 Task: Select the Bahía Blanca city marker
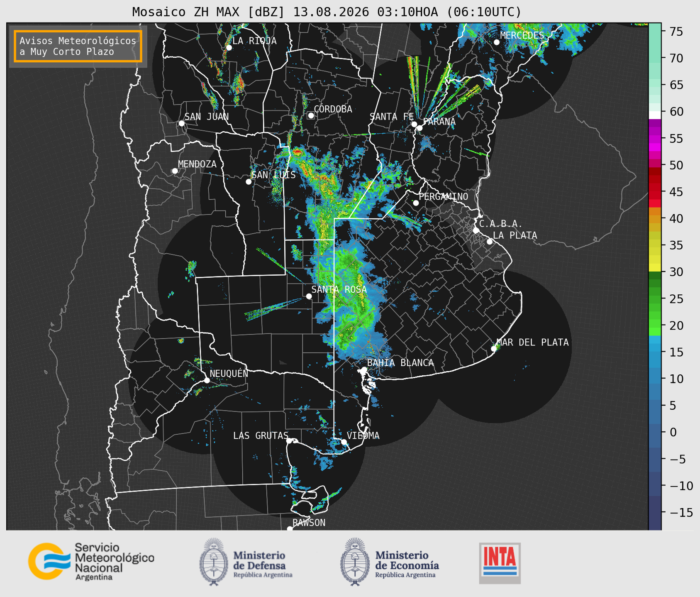click(364, 369)
